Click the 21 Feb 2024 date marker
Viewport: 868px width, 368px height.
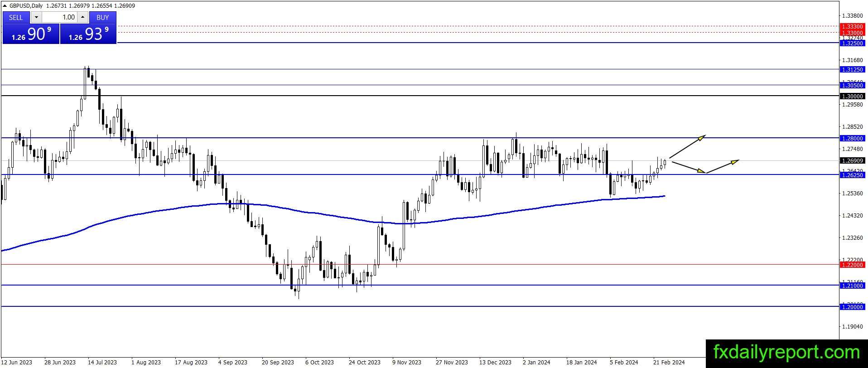pos(669,362)
